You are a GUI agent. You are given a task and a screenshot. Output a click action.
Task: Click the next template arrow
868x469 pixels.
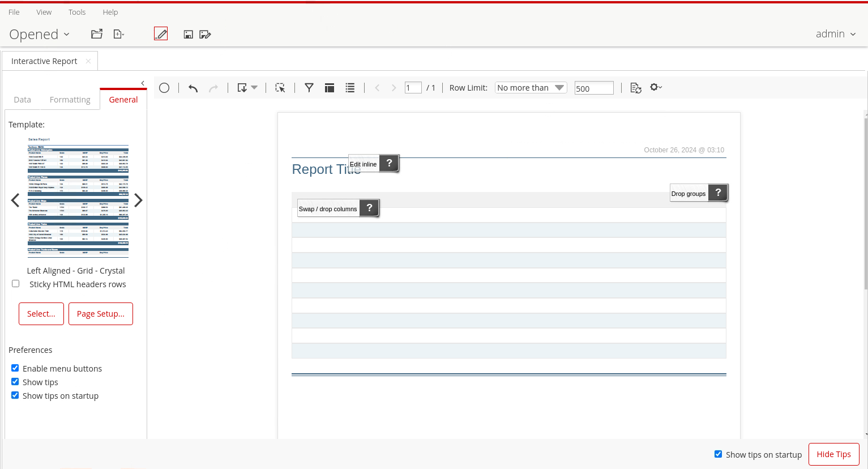138,201
